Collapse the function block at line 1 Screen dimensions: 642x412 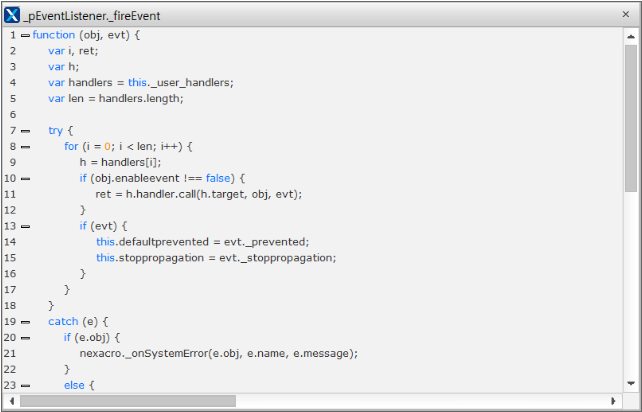pos(25,35)
